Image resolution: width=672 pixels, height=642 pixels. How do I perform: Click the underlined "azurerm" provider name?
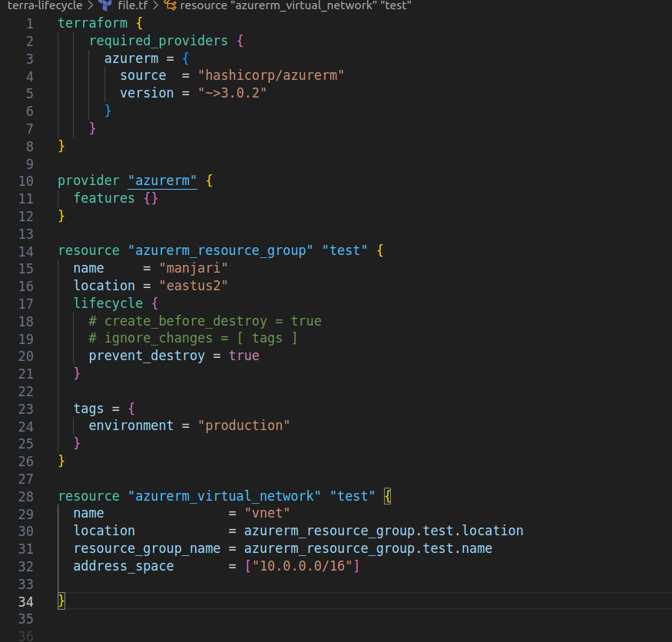tap(162, 181)
